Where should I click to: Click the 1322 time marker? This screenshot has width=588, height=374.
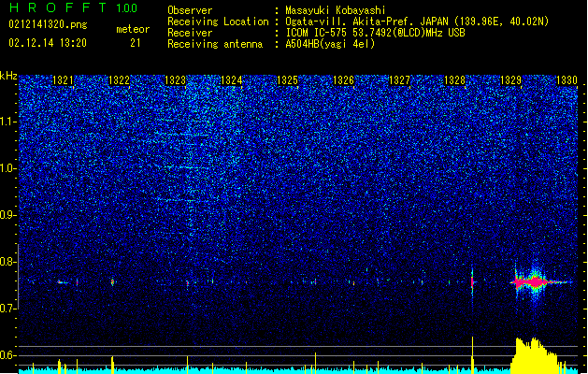pos(119,80)
